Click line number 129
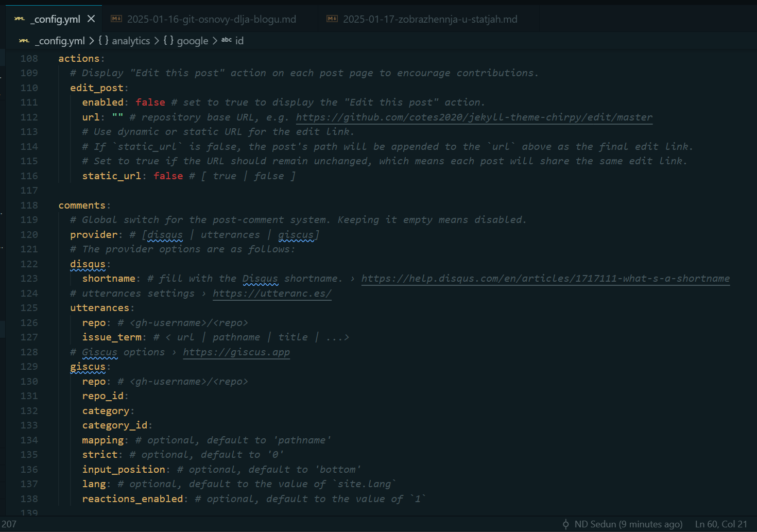 pos(29,367)
